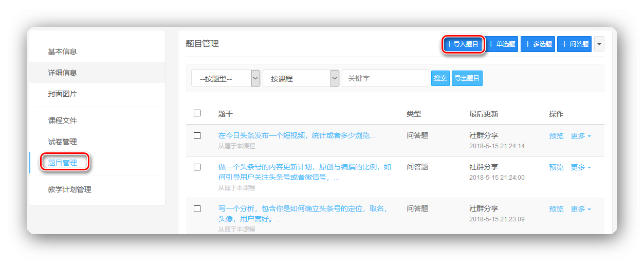Open 试卷管理 in the sidebar
The height and width of the screenshot is (261, 644).
click(x=63, y=142)
